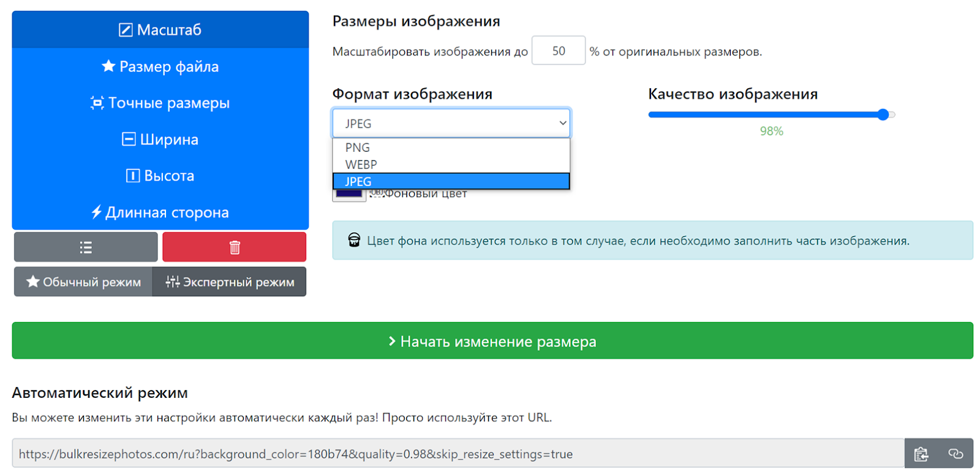
Task: Click the link icon beside URL field
Action: point(956,454)
